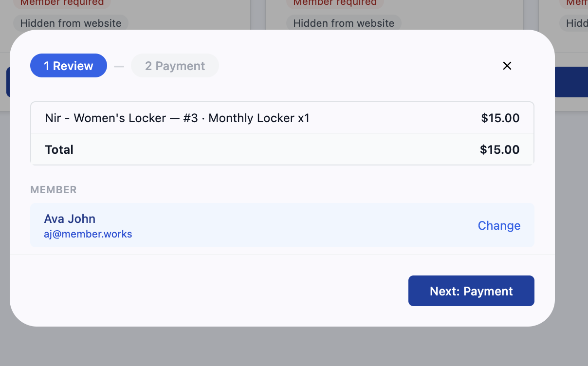Click the middle card's Hidden from website badge
This screenshot has width=588, height=366.
point(344,23)
